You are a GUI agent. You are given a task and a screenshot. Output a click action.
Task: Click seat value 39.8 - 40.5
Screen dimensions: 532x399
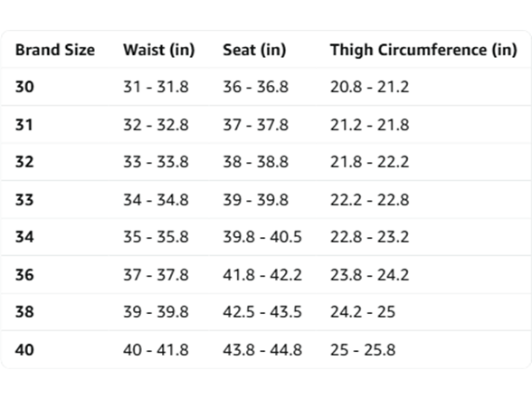262,237
